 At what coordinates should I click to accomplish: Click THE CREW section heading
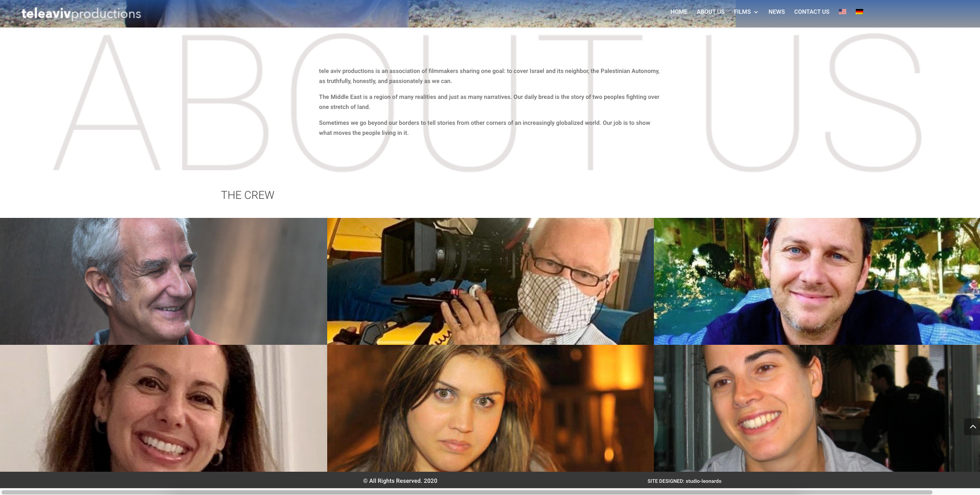247,195
